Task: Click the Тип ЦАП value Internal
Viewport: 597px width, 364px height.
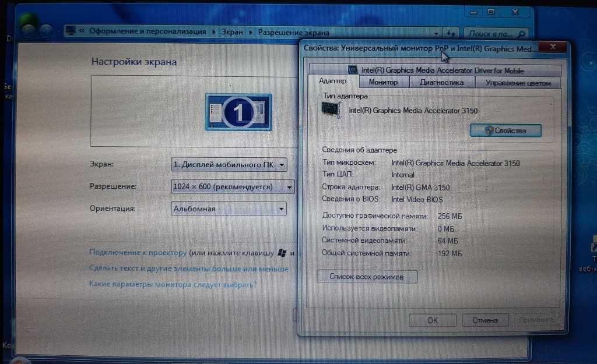Action: click(403, 175)
